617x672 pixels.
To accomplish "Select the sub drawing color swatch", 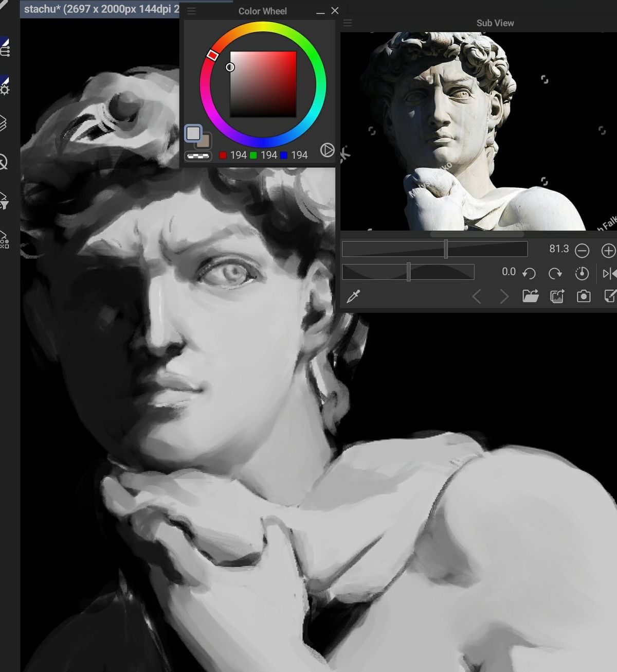I will (205, 142).
